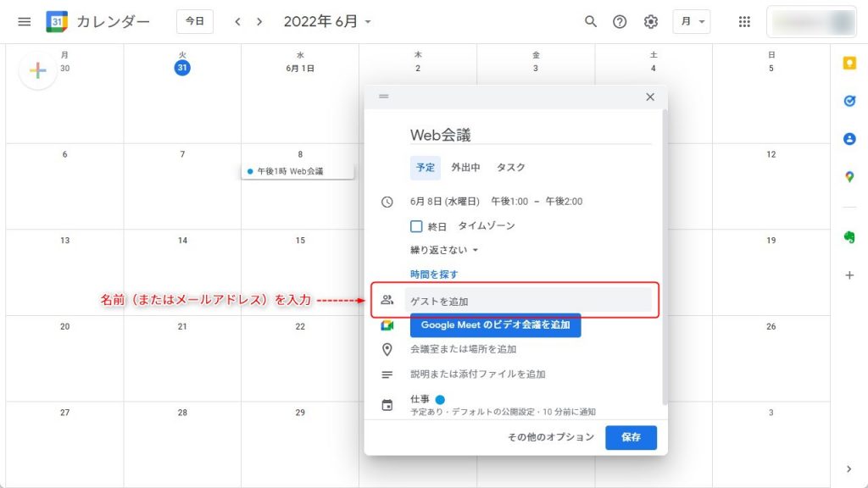The width and height of the screenshot is (868, 488).
Task: Click the blue 仕事 calendar color dot
Action: [x=440, y=400]
